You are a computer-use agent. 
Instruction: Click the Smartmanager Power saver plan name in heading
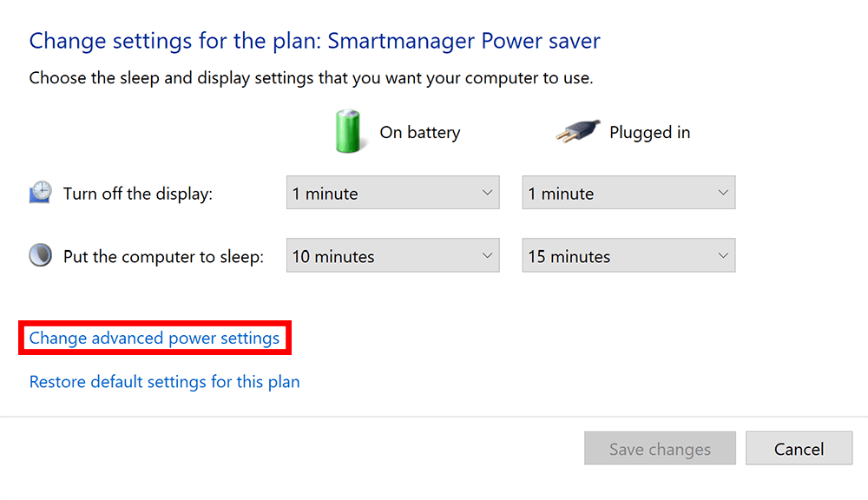coord(464,41)
